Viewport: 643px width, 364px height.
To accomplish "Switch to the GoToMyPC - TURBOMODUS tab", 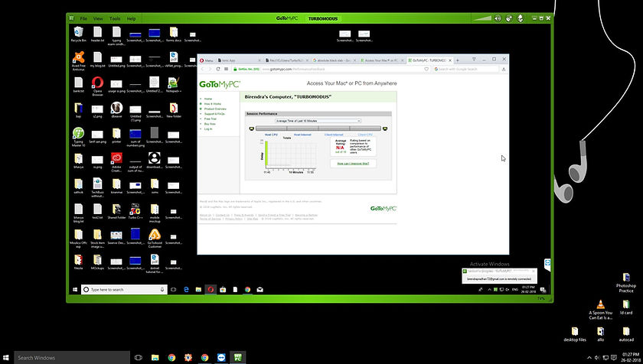I will click(429, 60).
